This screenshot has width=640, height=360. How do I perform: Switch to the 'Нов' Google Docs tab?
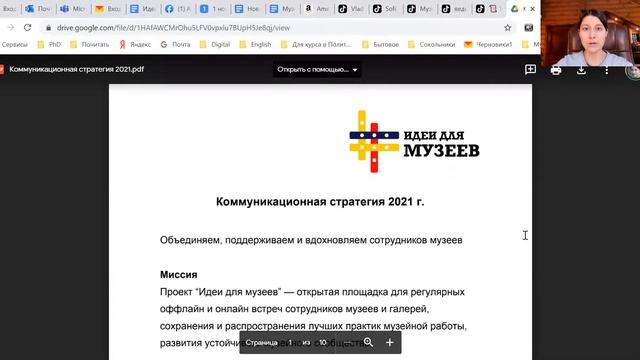point(247,9)
